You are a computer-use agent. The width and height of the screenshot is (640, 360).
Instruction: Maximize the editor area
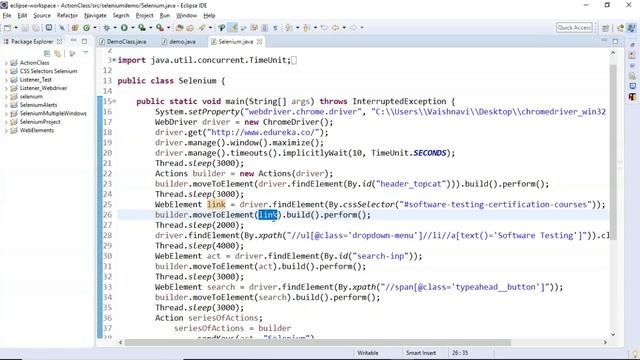pyautogui.click(x=616, y=41)
